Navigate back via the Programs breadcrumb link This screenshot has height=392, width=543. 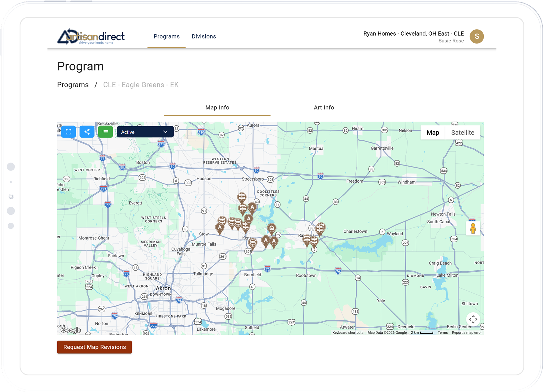tap(73, 85)
